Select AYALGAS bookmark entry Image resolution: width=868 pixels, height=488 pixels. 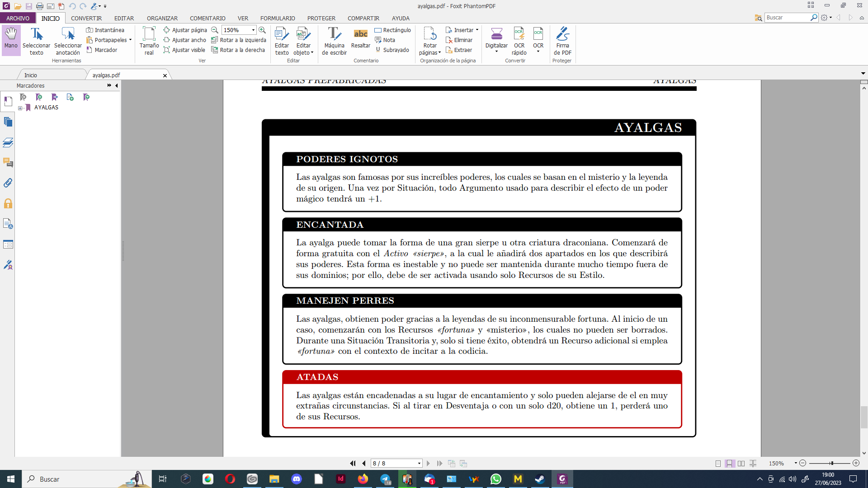pos(46,108)
